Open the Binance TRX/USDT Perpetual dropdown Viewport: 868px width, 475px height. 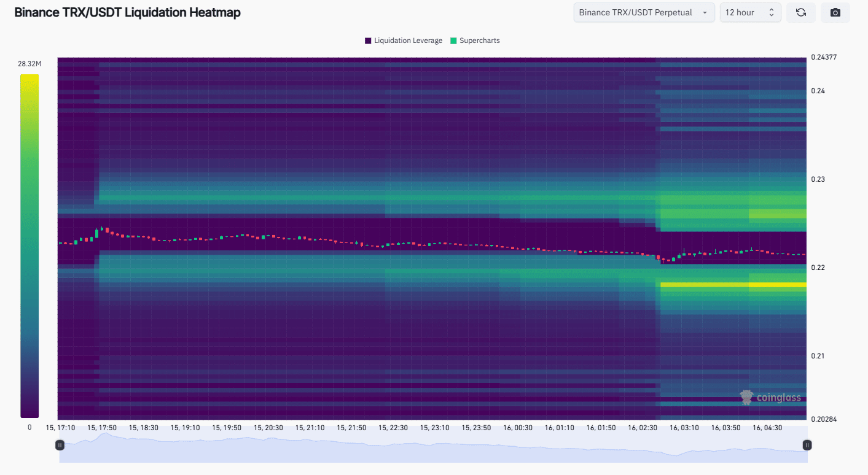(x=644, y=12)
